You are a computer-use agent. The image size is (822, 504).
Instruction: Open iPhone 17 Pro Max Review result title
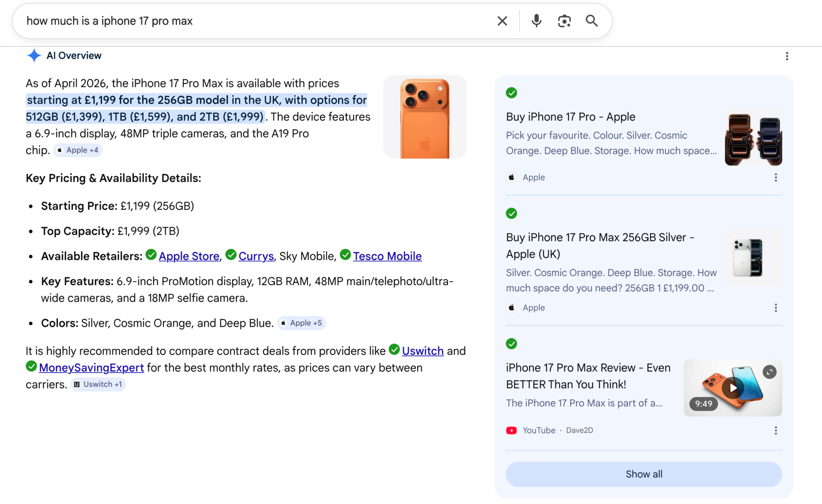point(588,376)
